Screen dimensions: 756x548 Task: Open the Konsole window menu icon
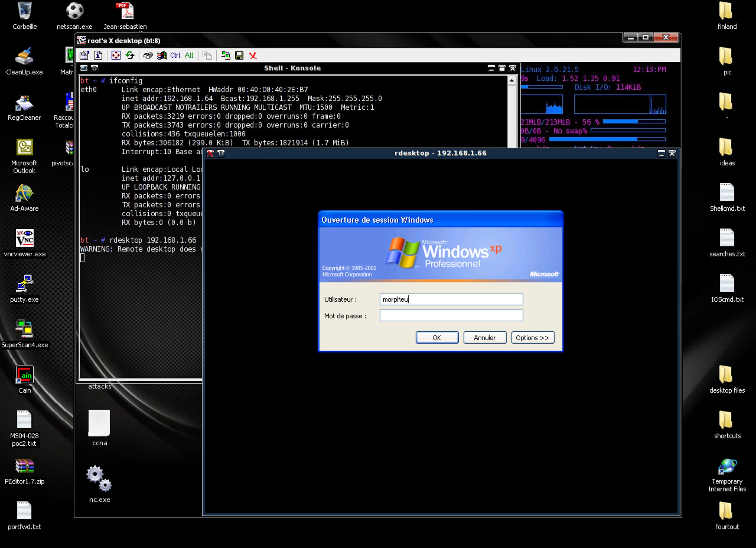(x=84, y=68)
